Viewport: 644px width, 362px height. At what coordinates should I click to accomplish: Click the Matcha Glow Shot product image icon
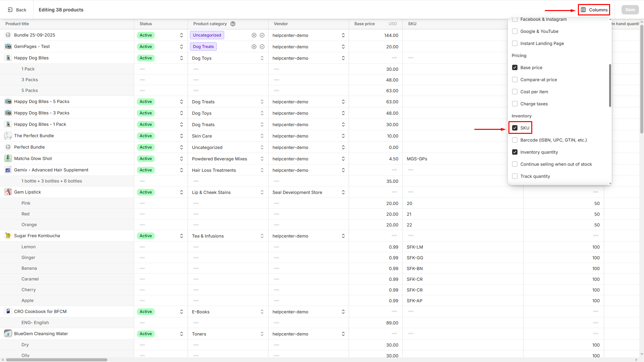pos(8,159)
